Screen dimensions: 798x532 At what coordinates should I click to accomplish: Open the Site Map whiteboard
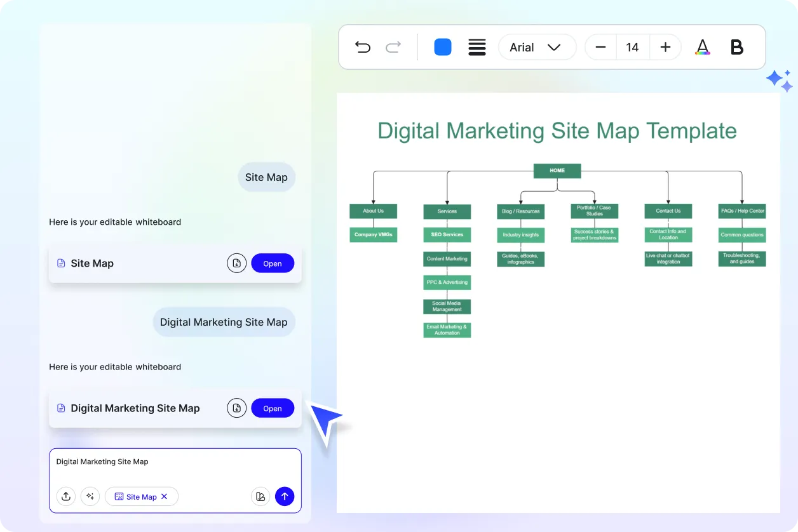(x=273, y=263)
